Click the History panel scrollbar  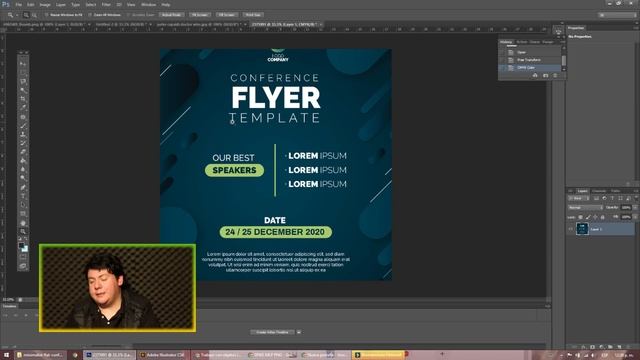564,59
